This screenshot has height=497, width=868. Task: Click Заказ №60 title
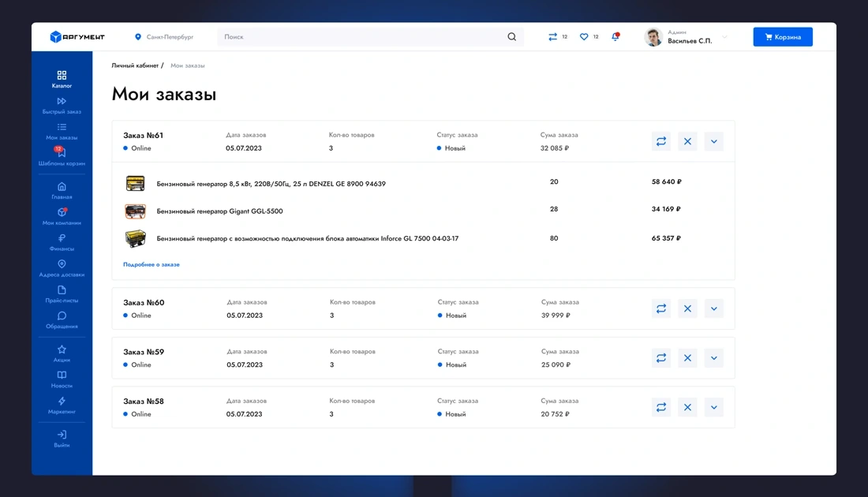click(x=144, y=302)
